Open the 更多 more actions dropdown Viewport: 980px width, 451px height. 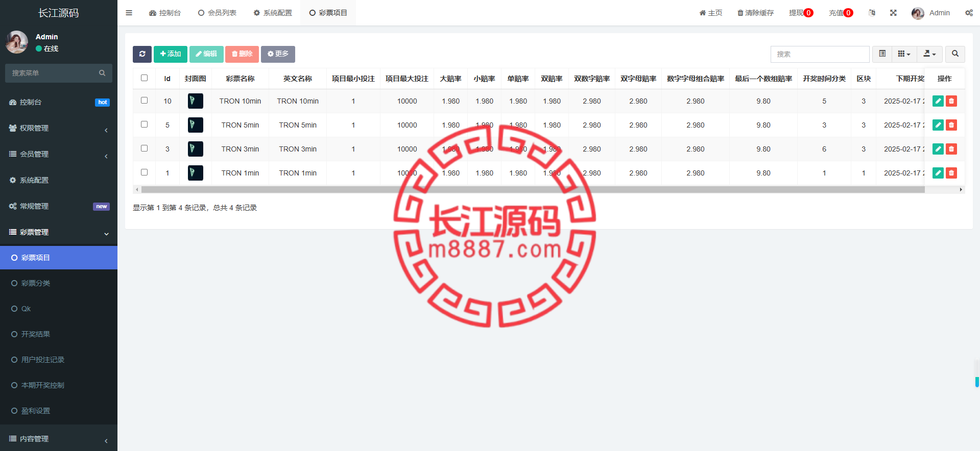click(278, 54)
